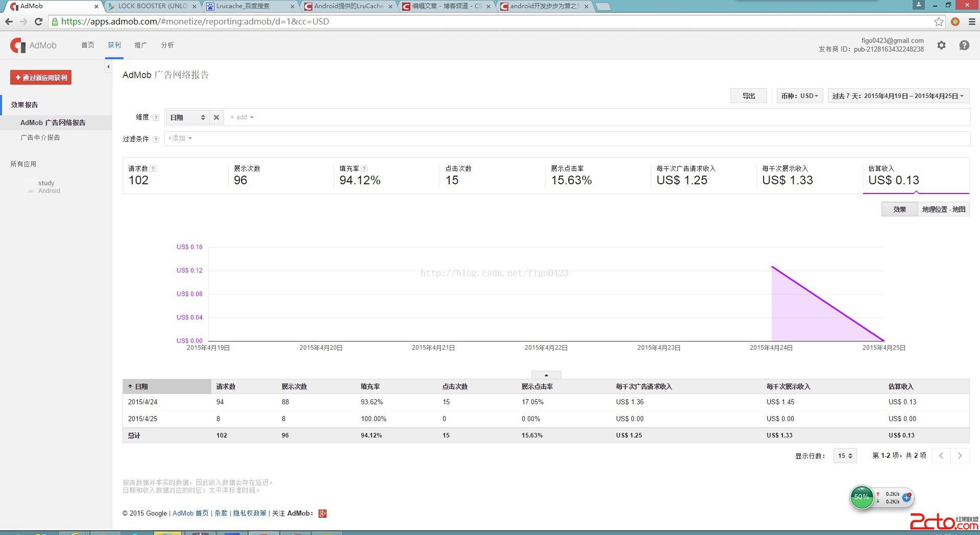This screenshot has width=980, height=535.
Task: Click help icon next to 维度
Action: coord(156,117)
